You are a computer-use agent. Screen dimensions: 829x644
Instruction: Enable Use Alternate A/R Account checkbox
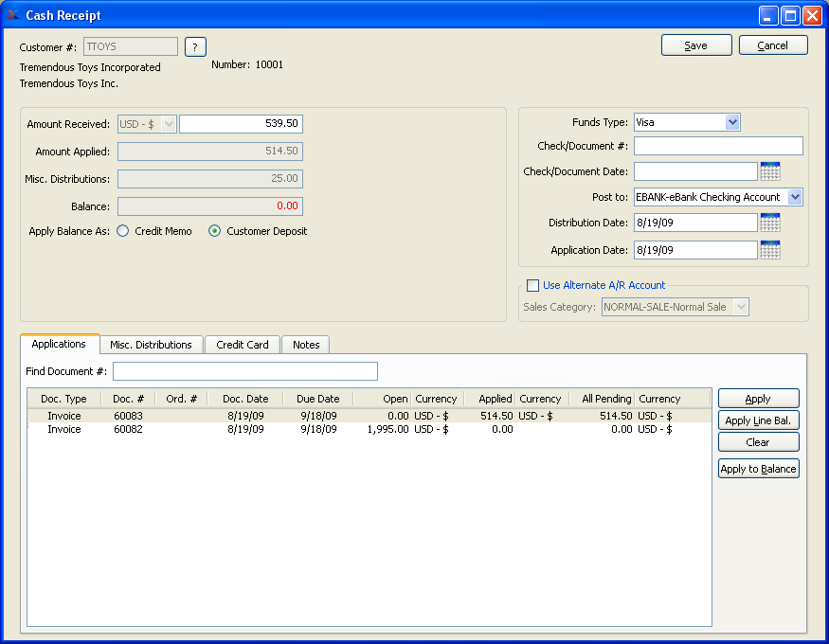(x=532, y=285)
